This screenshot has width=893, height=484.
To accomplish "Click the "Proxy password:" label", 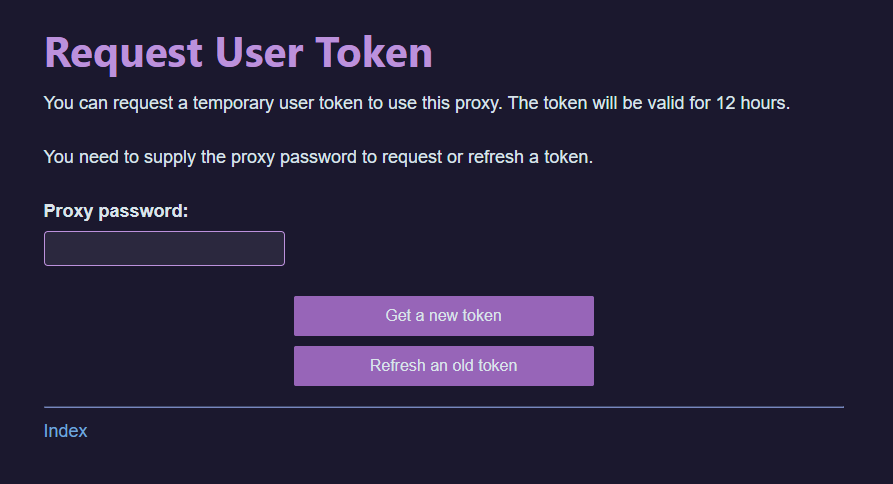I will point(116,211).
